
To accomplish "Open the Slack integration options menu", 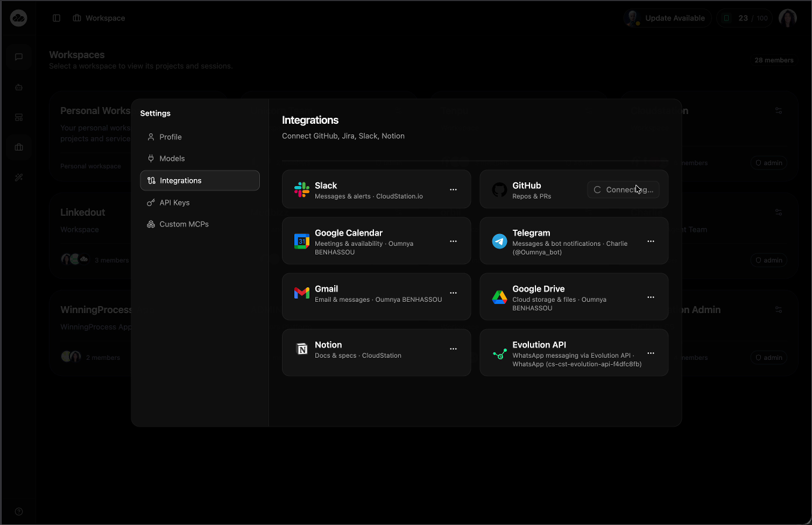I will (x=453, y=190).
